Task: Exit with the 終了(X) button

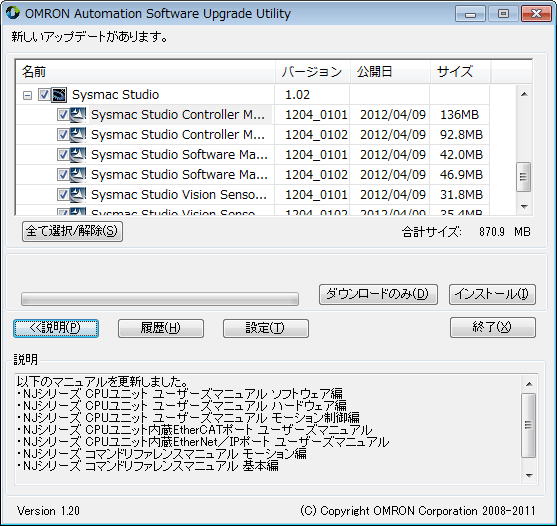Action: coord(493,327)
